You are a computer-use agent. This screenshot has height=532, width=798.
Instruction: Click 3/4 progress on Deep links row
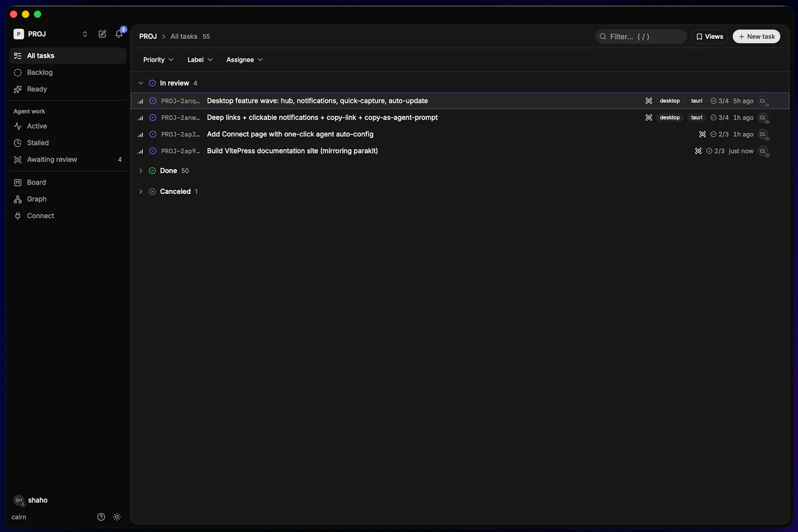[x=719, y=118]
